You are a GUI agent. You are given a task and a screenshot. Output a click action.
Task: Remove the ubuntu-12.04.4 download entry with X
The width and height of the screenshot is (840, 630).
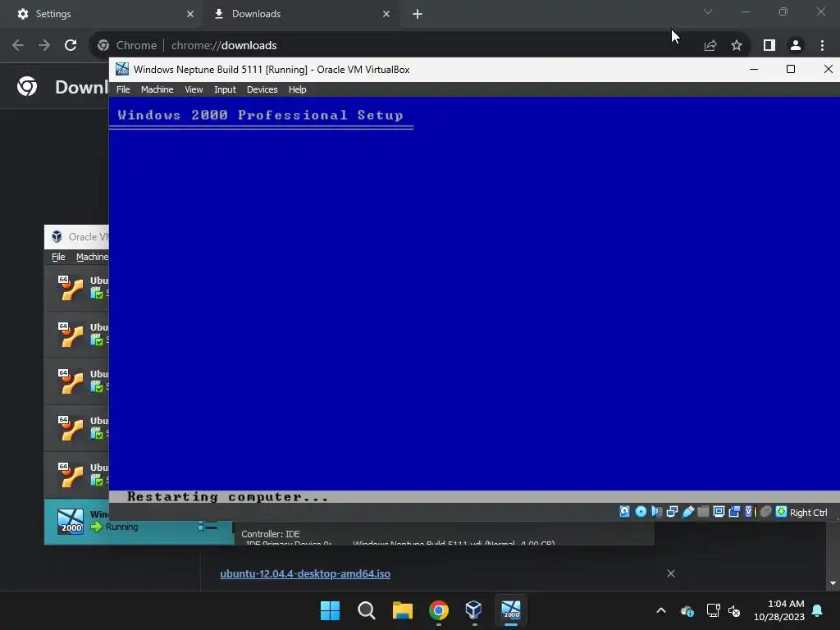(x=671, y=573)
